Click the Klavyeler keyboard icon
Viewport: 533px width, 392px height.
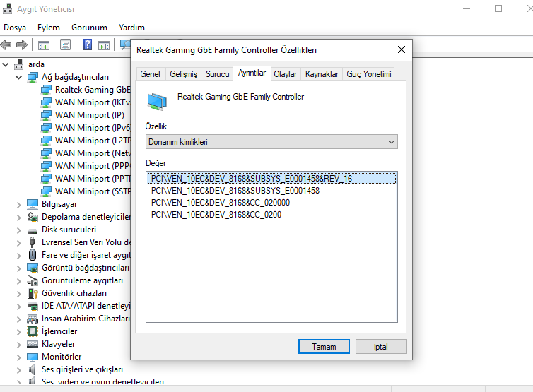pyautogui.click(x=33, y=344)
